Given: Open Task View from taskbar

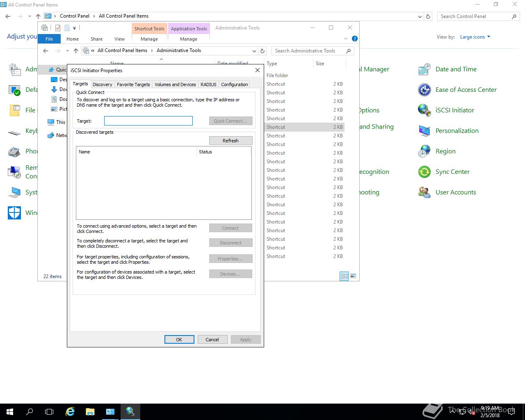Looking at the screenshot, I should (49, 411).
